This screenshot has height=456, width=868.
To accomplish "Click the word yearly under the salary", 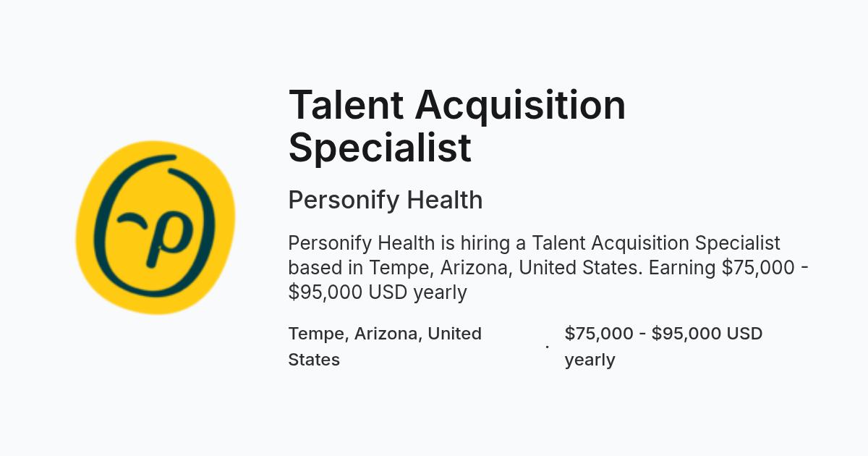I will [590, 360].
